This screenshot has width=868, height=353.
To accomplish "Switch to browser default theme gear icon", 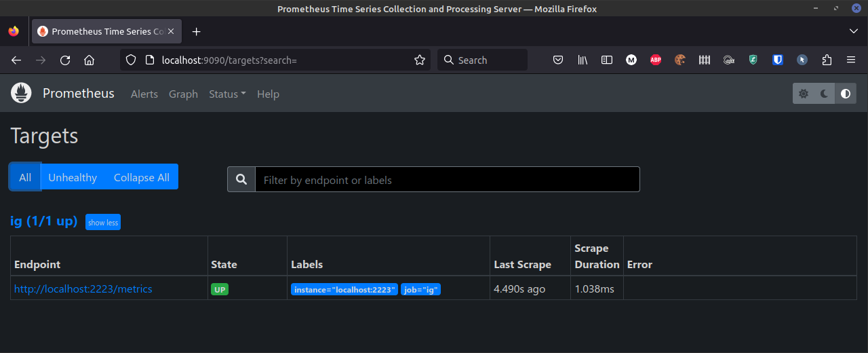I will (x=804, y=94).
